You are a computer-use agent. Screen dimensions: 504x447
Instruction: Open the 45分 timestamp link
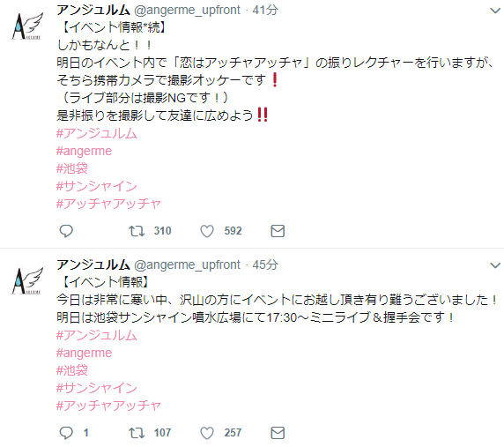(265, 265)
